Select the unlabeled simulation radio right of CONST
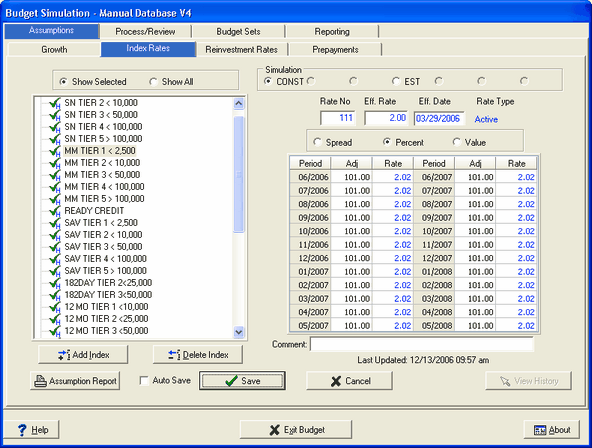The height and width of the screenshot is (448, 592). tap(311, 81)
